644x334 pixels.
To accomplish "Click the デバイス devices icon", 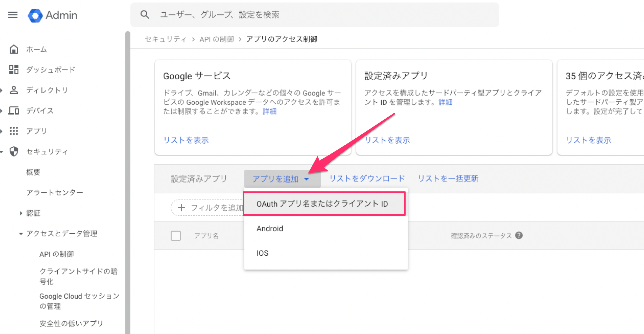I will (x=14, y=110).
